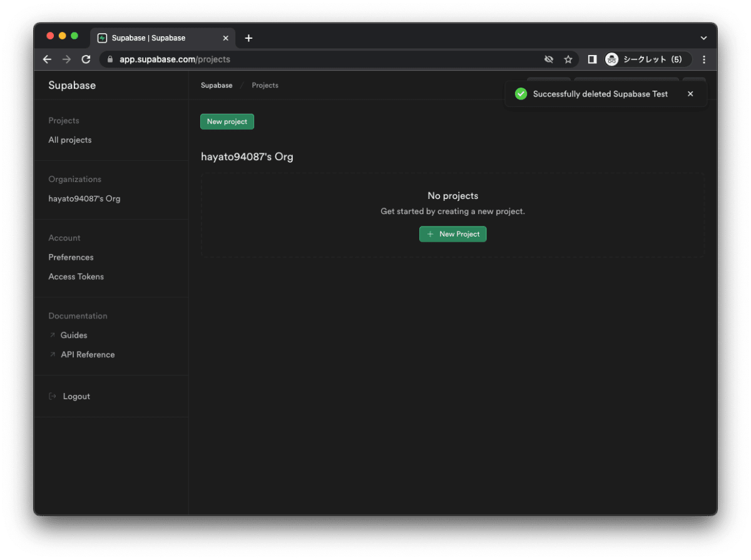Open the tab search chevron
Image resolution: width=751 pixels, height=560 pixels.
tap(704, 38)
